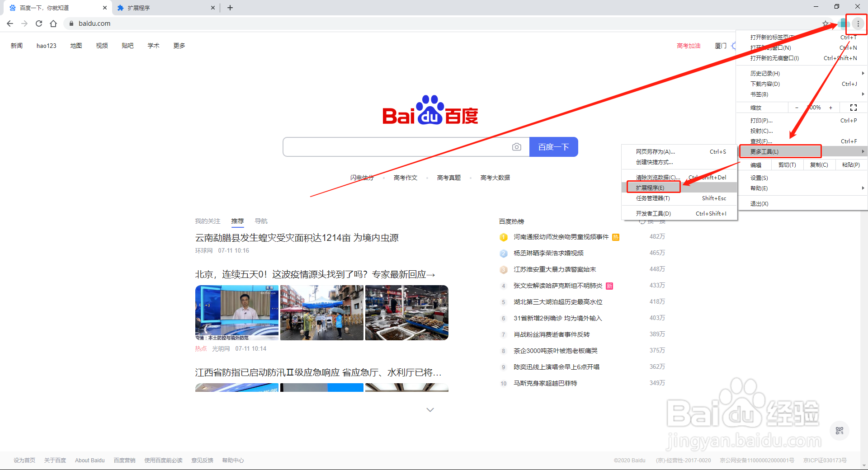
Task: Click About Baidu footer link
Action: [x=90, y=460]
